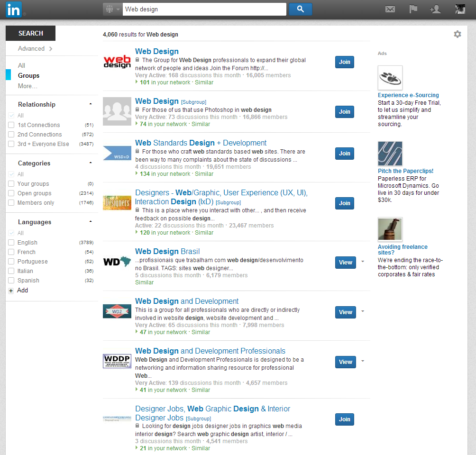
Task: Add another language filter
Action: click(19, 290)
